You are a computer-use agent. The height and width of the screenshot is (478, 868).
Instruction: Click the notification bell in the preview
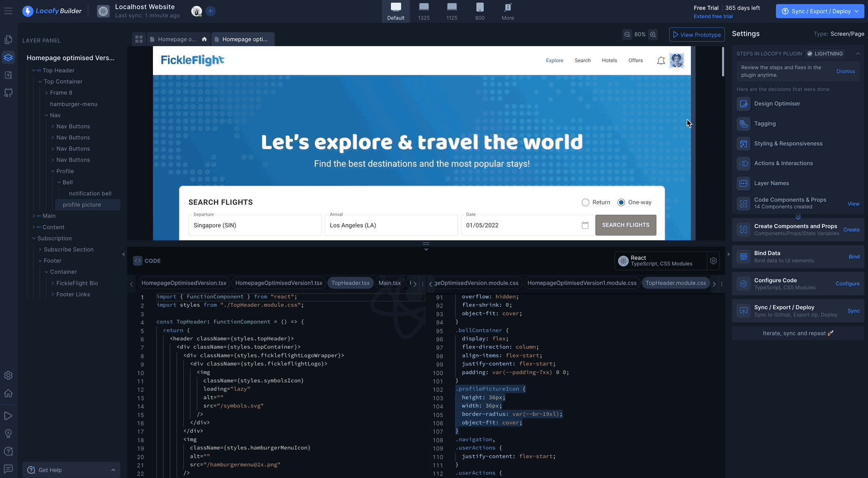click(661, 61)
